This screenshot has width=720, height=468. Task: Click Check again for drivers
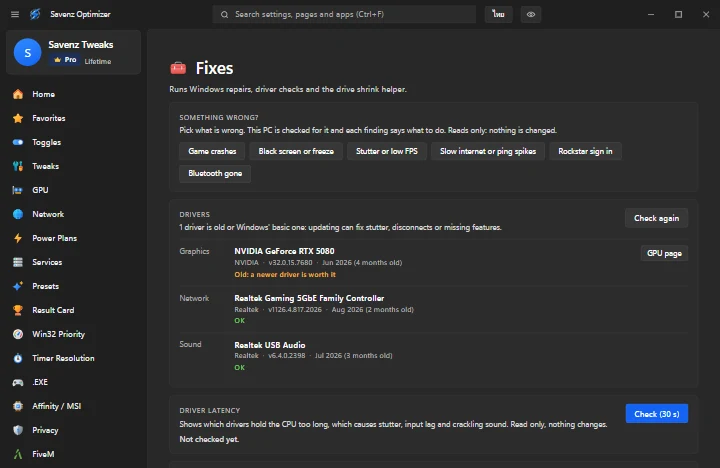(x=656, y=218)
